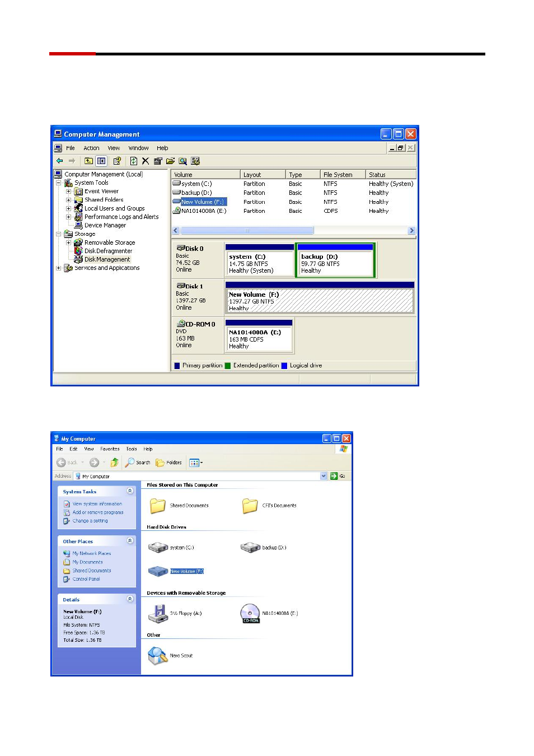Viewport: 534px width, 756px height.
Task: Select the NA1014008A (E:) volume row
Action: [294, 211]
